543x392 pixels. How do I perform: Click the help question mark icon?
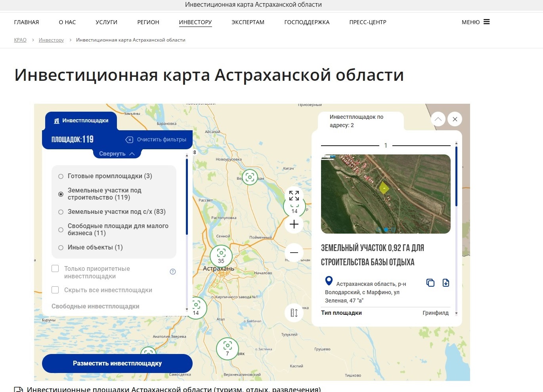pos(173,272)
